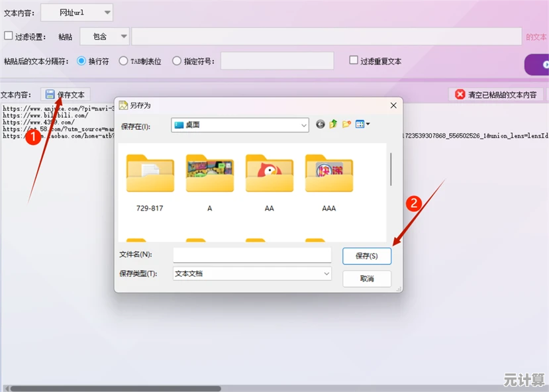
Task: Select the TAB制表位 radio button
Action: pos(123,61)
